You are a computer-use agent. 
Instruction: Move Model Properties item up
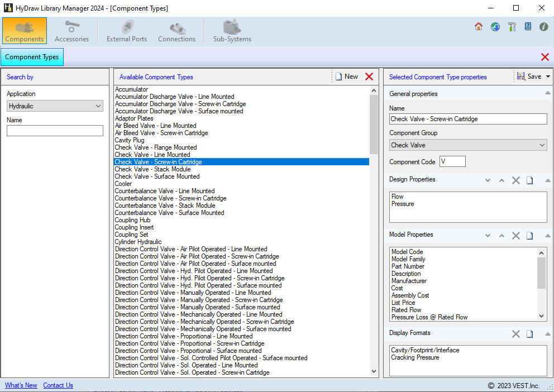point(502,236)
